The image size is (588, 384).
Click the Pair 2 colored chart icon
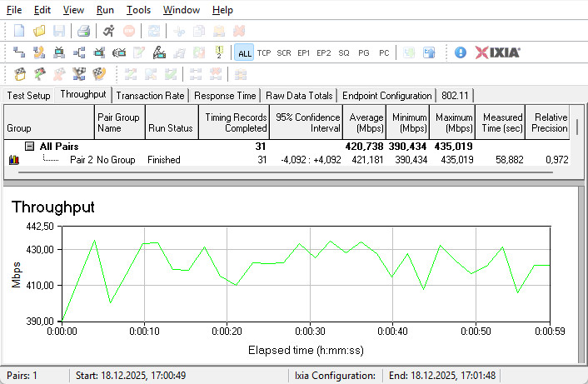click(14, 159)
